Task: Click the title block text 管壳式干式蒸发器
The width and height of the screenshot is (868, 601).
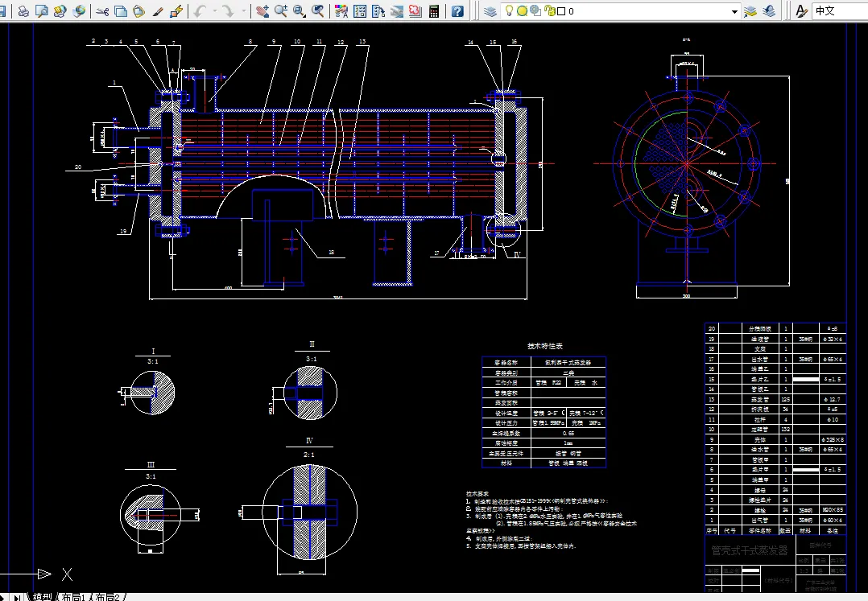Action: coord(749,550)
